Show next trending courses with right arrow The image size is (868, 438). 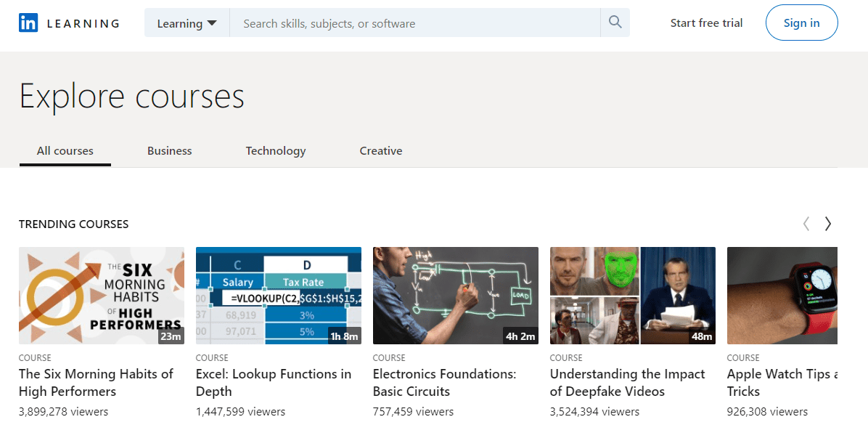coord(827,224)
